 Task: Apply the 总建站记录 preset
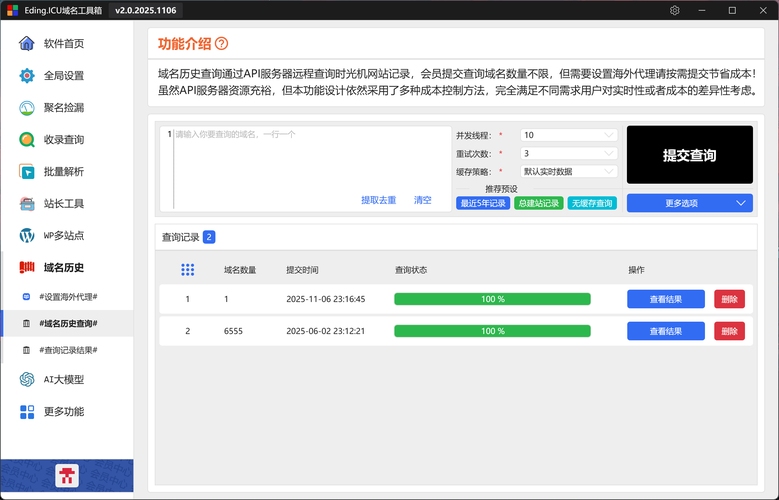pyautogui.click(x=539, y=203)
